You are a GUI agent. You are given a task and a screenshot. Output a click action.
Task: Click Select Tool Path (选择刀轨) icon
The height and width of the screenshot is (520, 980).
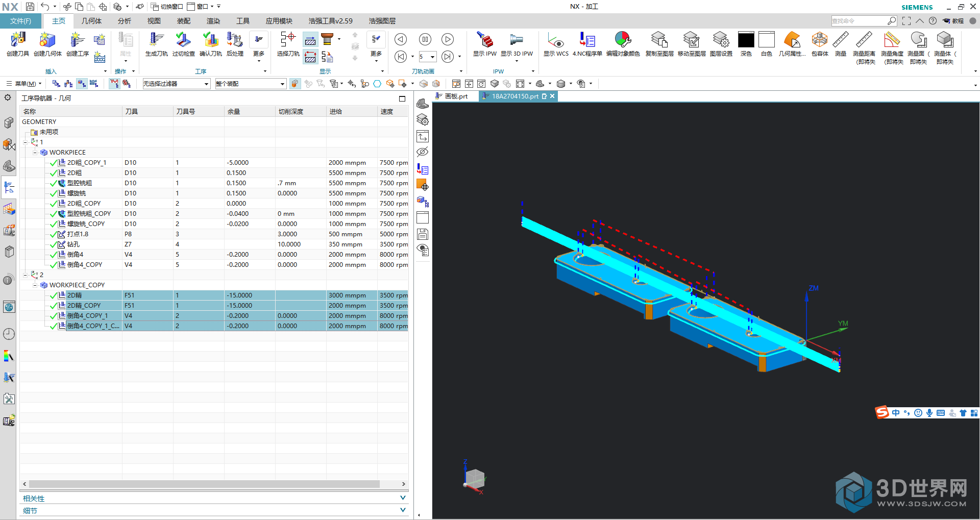point(288,40)
